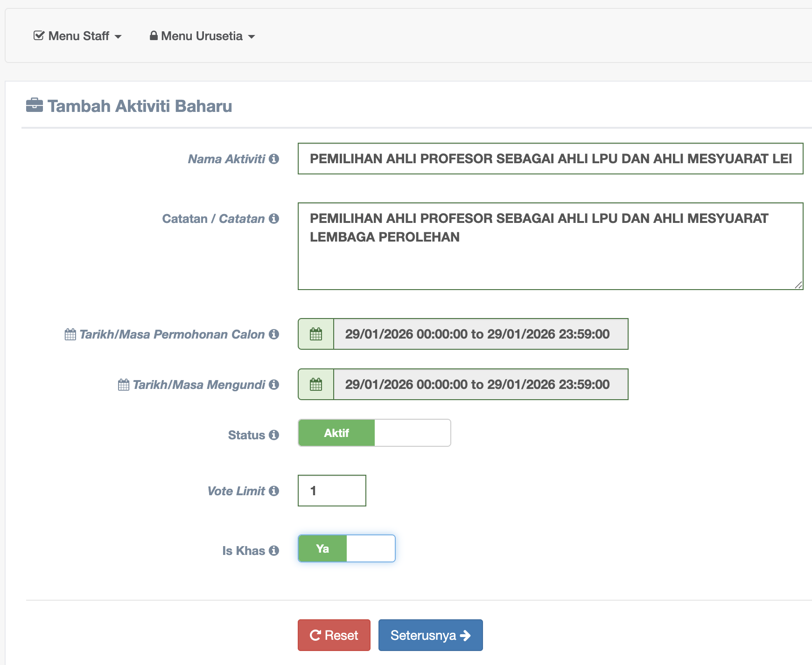This screenshot has height=665, width=812.
Task: Click info icon for Tarikh/Masa Permohonan Calon
Action: pyautogui.click(x=274, y=334)
